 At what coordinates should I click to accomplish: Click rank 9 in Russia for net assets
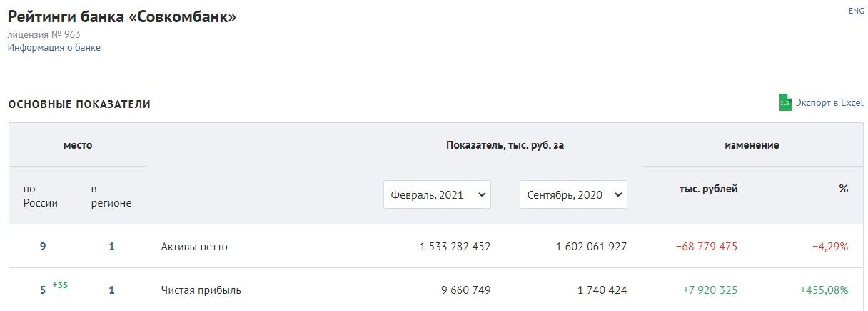tap(43, 247)
